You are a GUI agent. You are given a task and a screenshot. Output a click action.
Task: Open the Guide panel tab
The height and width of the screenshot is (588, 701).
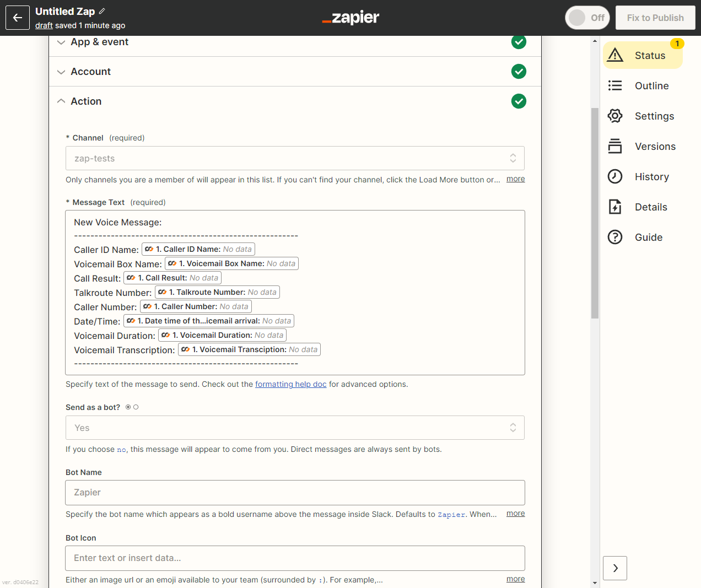643,237
